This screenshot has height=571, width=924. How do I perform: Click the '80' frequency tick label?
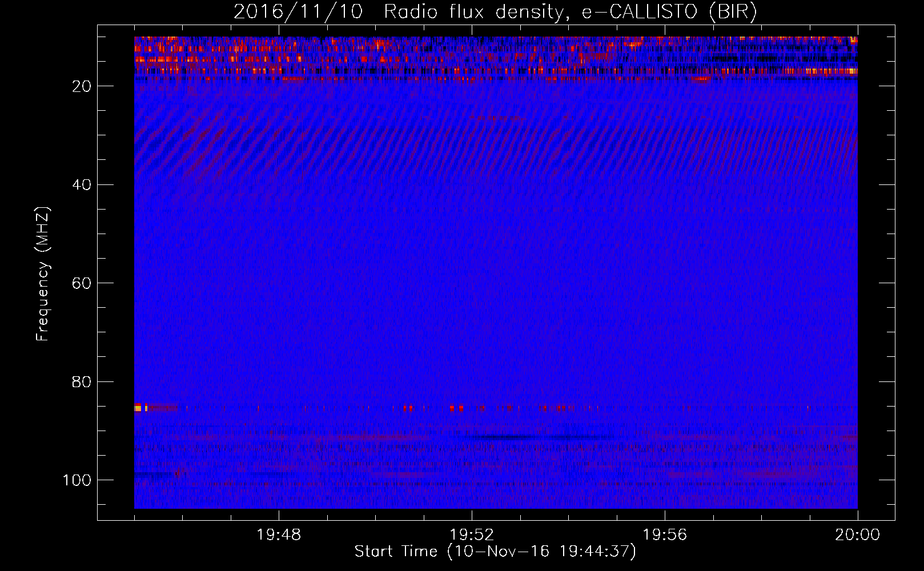point(82,381)
